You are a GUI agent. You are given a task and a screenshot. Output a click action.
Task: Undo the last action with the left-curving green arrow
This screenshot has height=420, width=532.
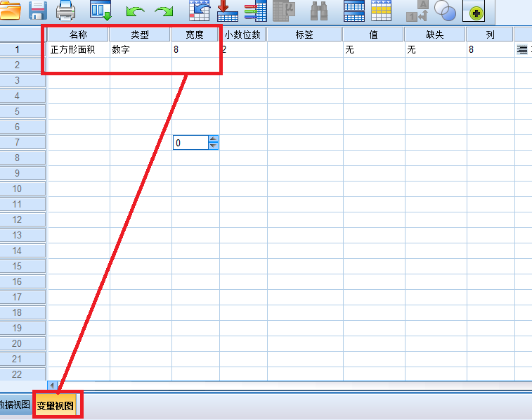coord(135,11)
